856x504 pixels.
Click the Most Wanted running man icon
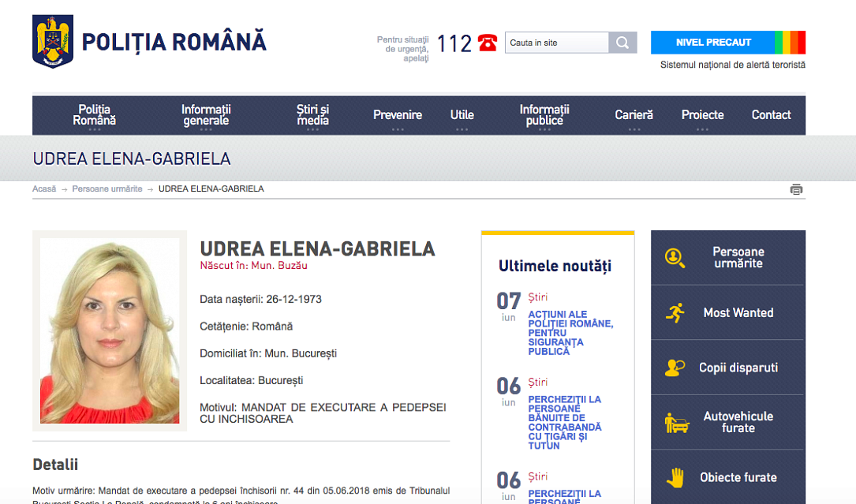(675, 313)
